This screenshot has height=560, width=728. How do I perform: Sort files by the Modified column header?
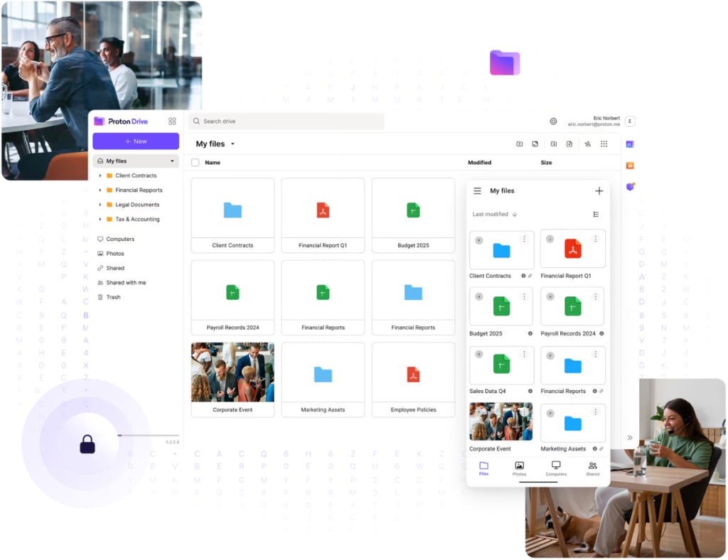point(480,163)
